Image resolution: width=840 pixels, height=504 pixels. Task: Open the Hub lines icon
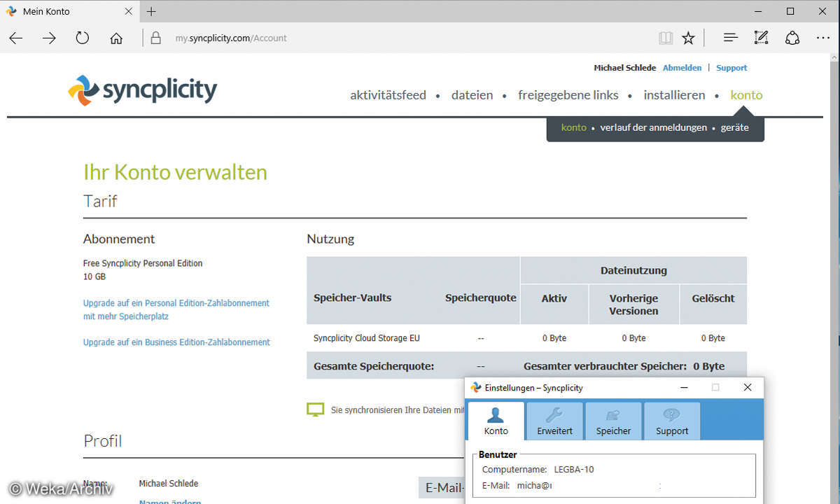(x=730, y=38)
